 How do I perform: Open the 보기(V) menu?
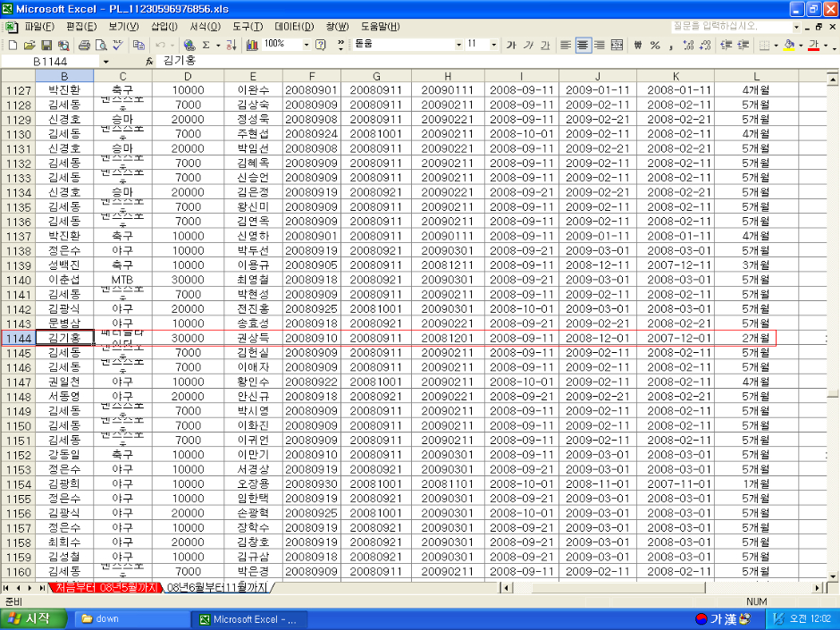tap(123, 26)
